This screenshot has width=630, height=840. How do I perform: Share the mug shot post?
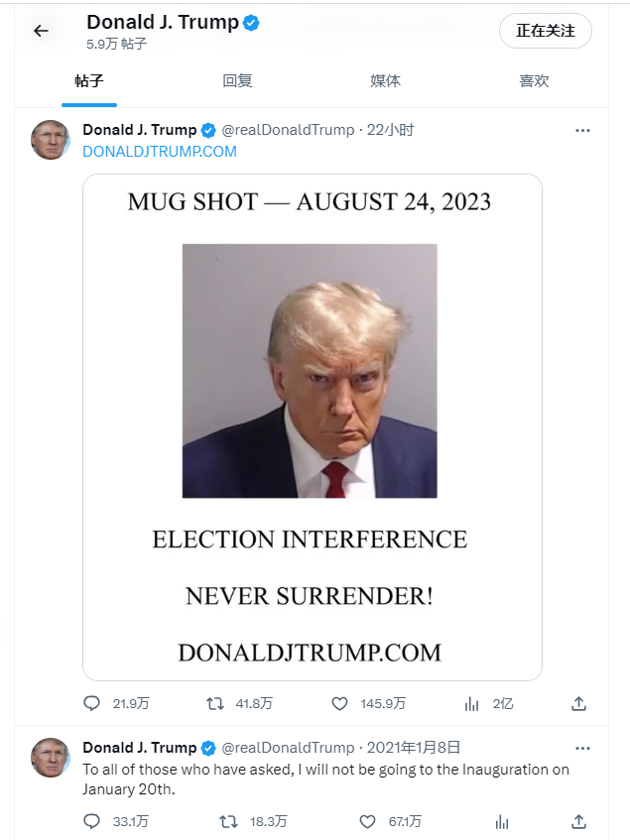578,703
